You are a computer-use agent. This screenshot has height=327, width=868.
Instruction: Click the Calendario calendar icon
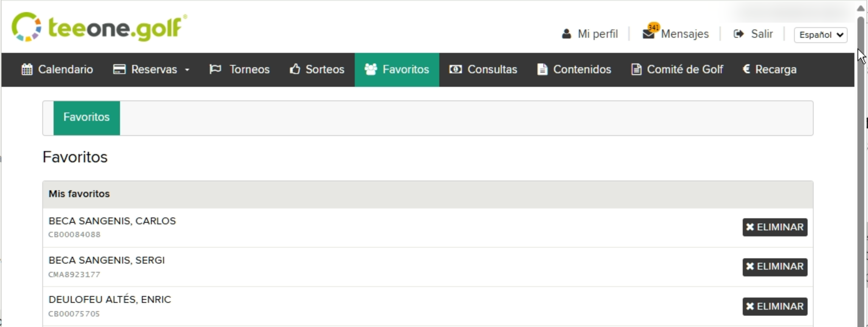(x=27, y=69)
